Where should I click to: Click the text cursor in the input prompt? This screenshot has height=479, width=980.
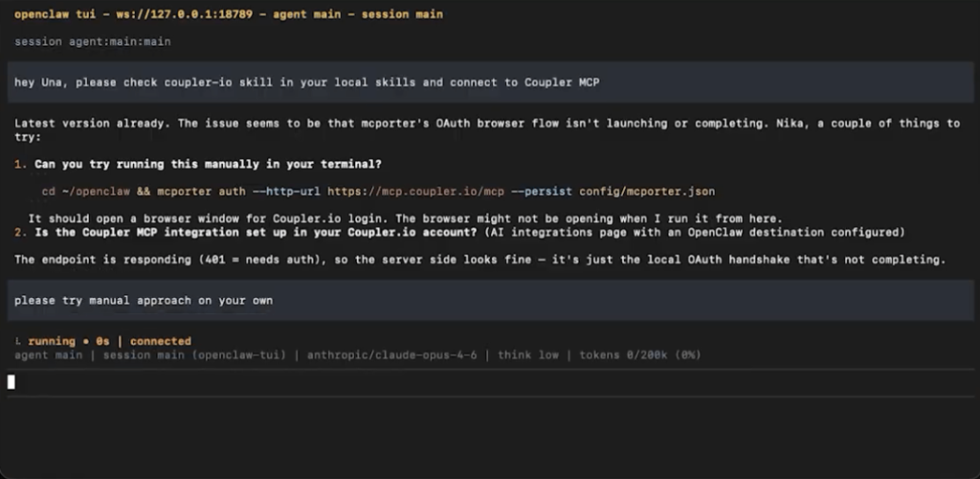click(x=11, y=381)
